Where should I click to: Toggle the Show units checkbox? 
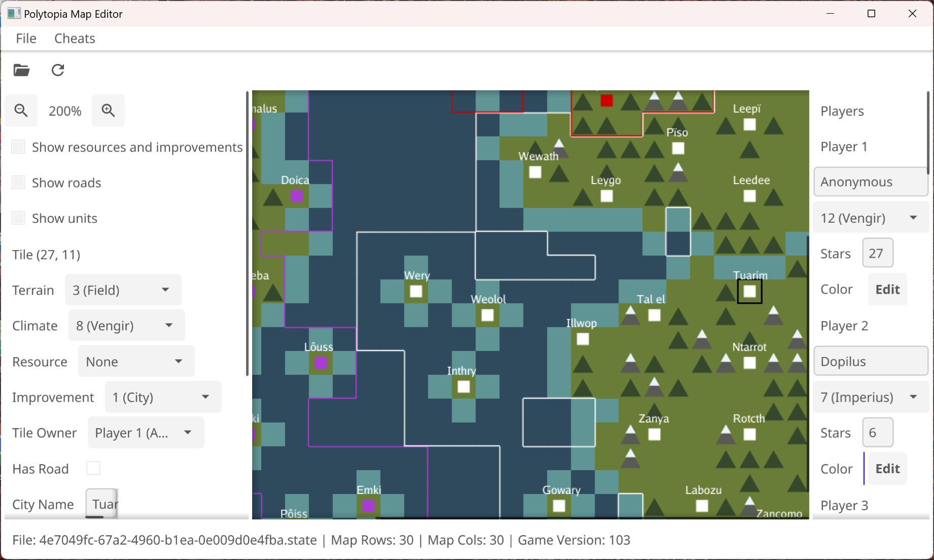click(x=18, y=218)
